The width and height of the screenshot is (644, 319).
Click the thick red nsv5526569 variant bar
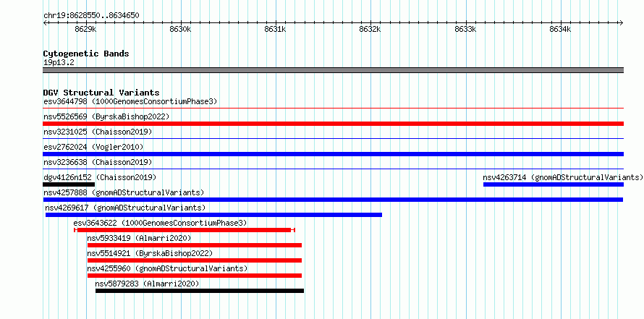(333, 124)
